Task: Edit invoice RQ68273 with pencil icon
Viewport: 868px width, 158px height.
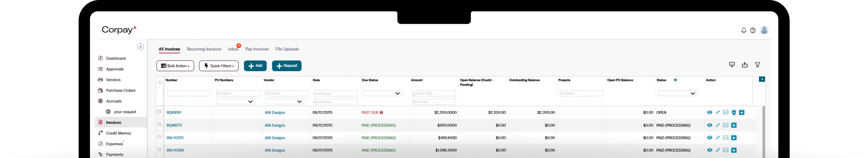Action: 718,125
